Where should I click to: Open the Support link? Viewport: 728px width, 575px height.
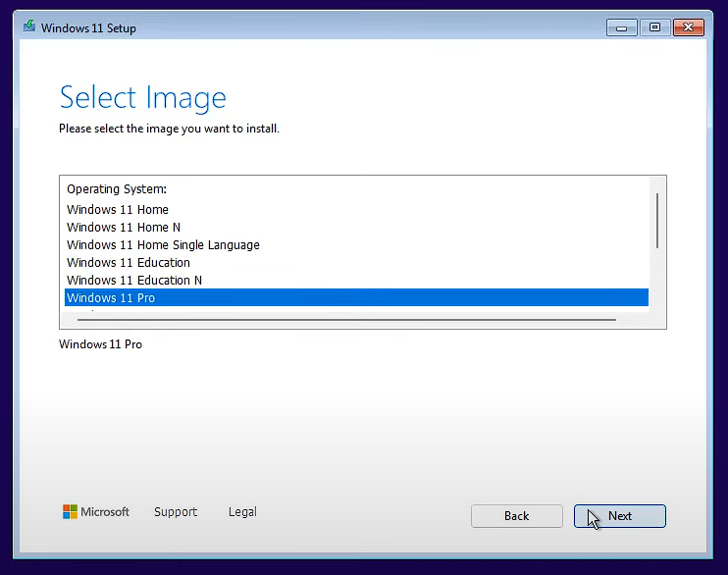coord(176,512)
